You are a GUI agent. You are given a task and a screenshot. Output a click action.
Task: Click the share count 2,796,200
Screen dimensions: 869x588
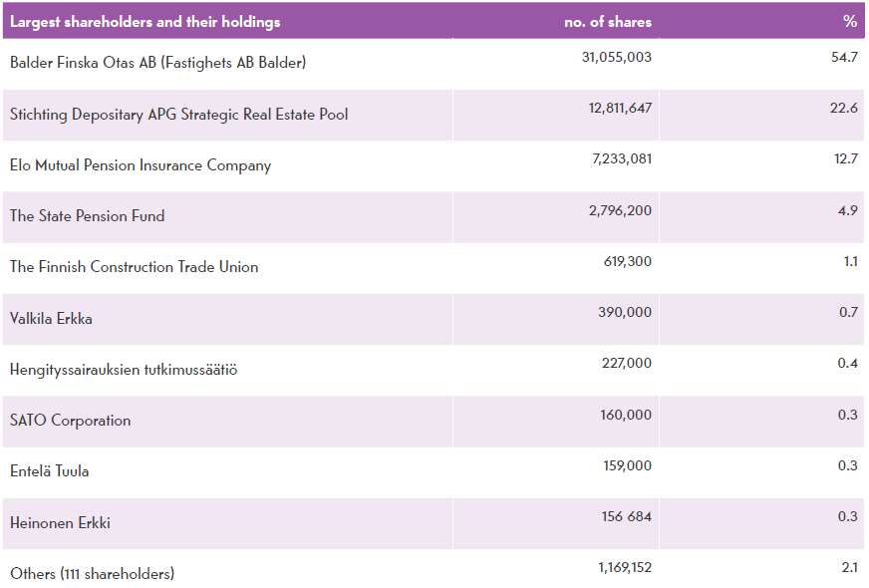(x=620, y=210)
